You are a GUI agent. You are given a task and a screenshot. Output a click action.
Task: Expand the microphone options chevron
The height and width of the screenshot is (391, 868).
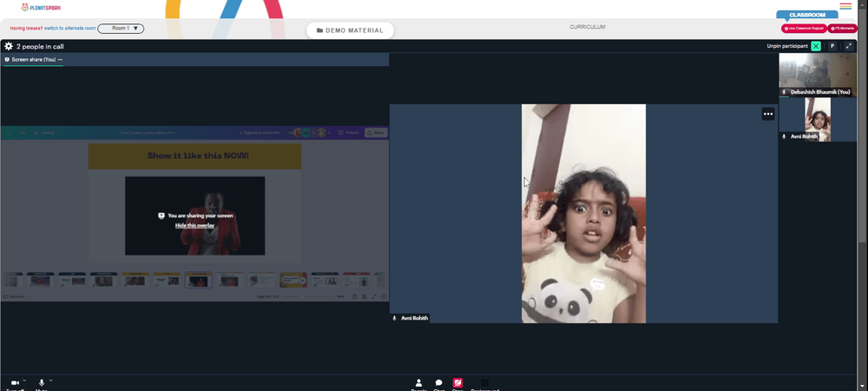point(51,381)
